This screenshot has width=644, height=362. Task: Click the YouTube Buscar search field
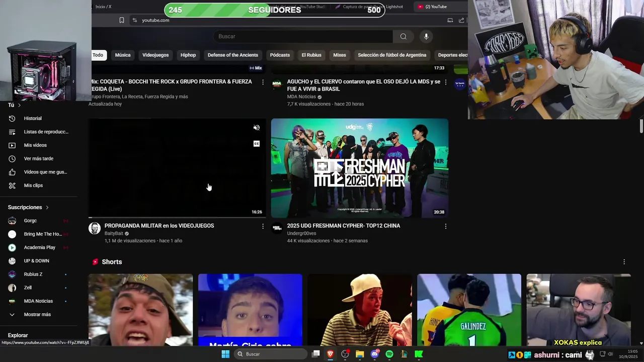click(303, 36)
